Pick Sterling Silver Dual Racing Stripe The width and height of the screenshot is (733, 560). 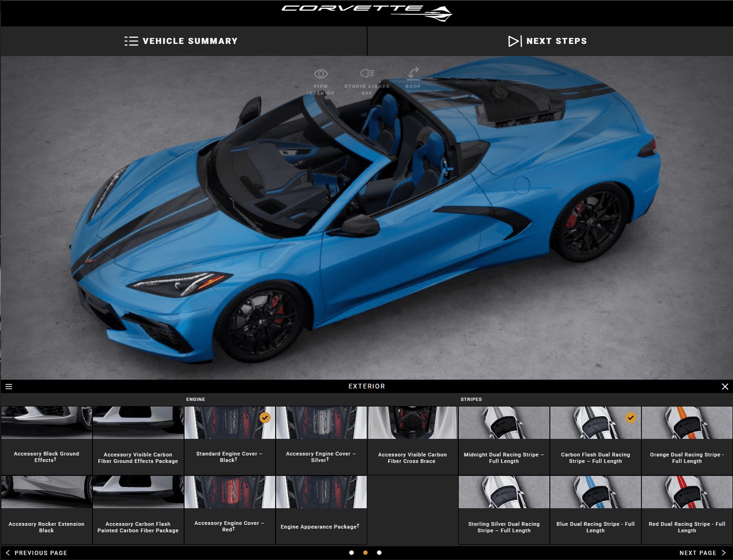point(504,510)
